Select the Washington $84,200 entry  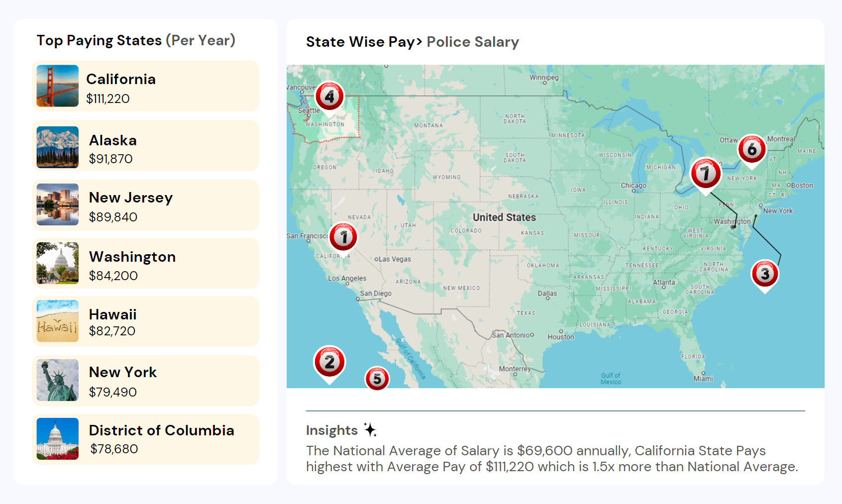145,264
